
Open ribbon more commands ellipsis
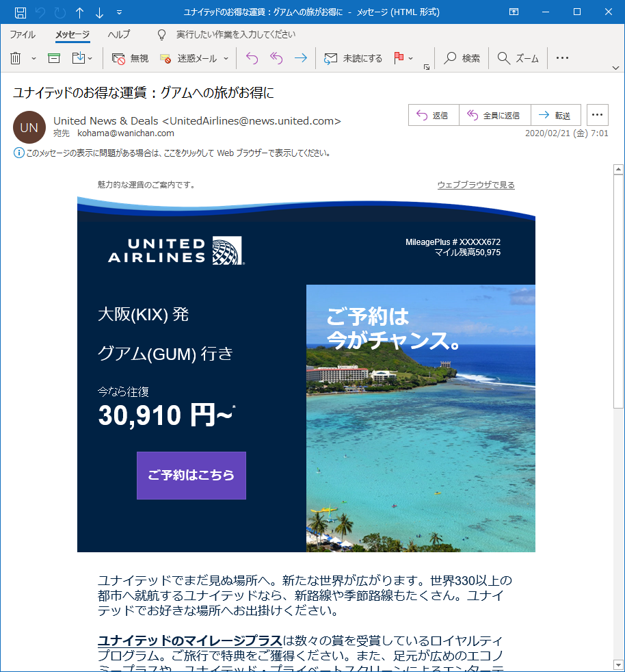coord(562,58)
